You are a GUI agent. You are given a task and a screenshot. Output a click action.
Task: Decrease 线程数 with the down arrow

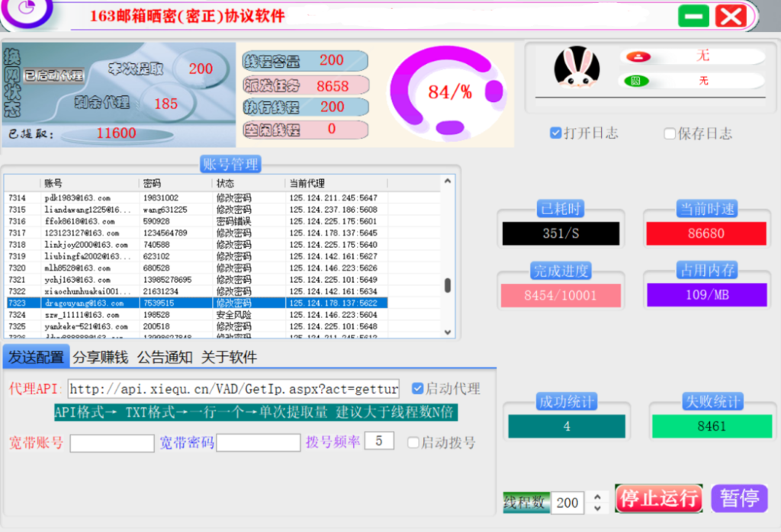[597, 508]
